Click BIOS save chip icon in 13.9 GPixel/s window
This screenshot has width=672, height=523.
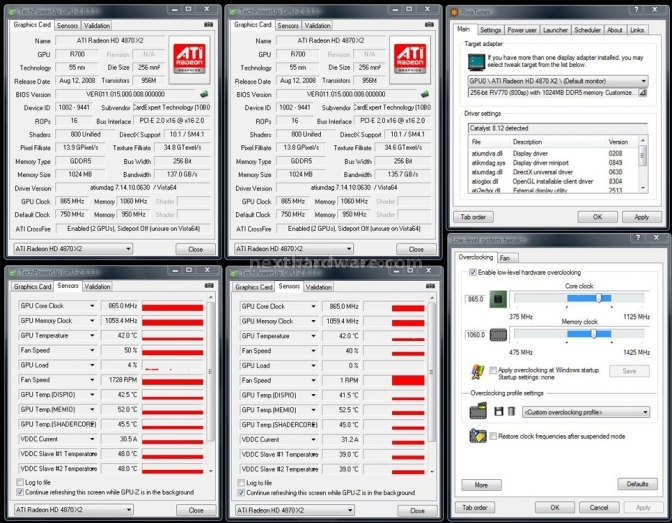pyautogui.click(x=204, y=94)
